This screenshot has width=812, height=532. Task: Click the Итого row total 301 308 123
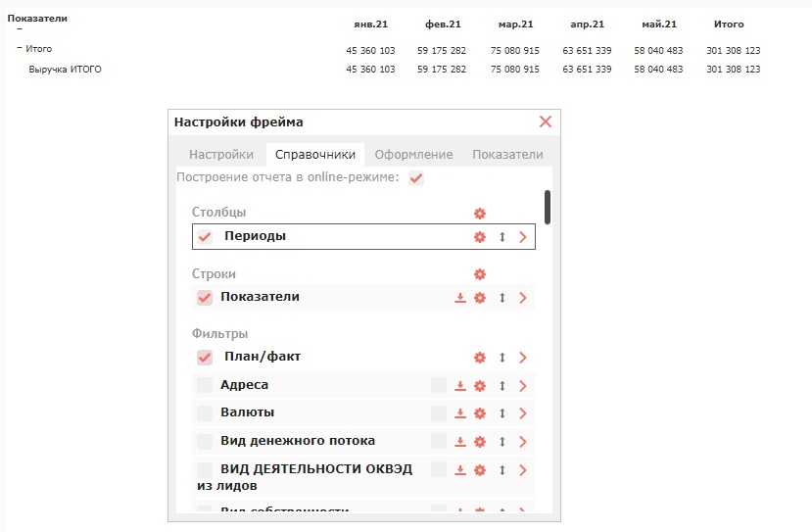[x=734, y=51]
